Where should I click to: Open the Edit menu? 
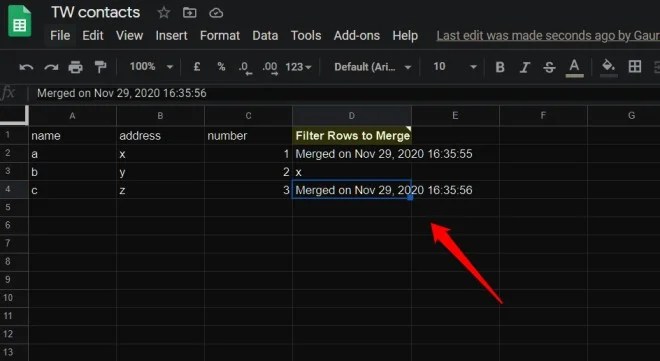coord(93,35)
